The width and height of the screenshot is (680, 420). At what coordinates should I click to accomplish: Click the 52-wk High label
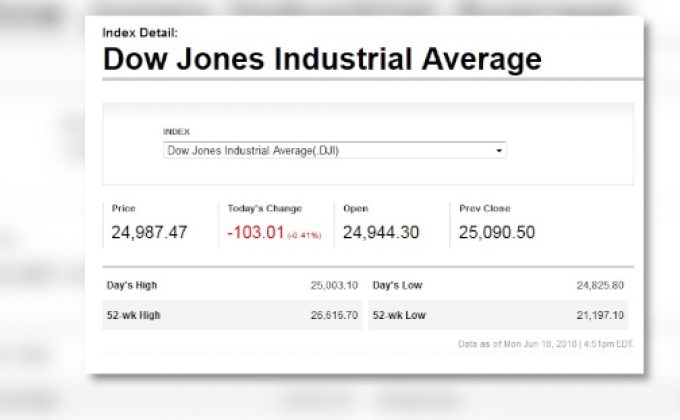[x=134, y=315]
